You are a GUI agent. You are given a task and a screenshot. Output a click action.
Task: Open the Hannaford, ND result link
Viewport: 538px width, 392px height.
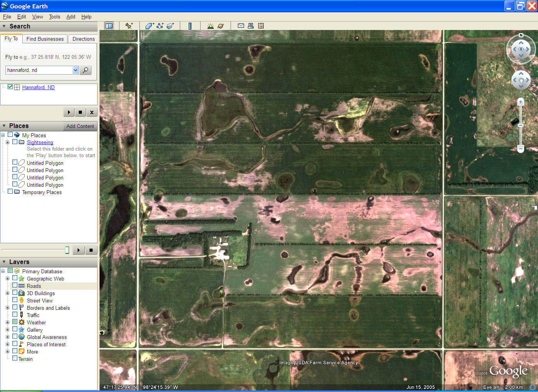(x=38, y=87)
